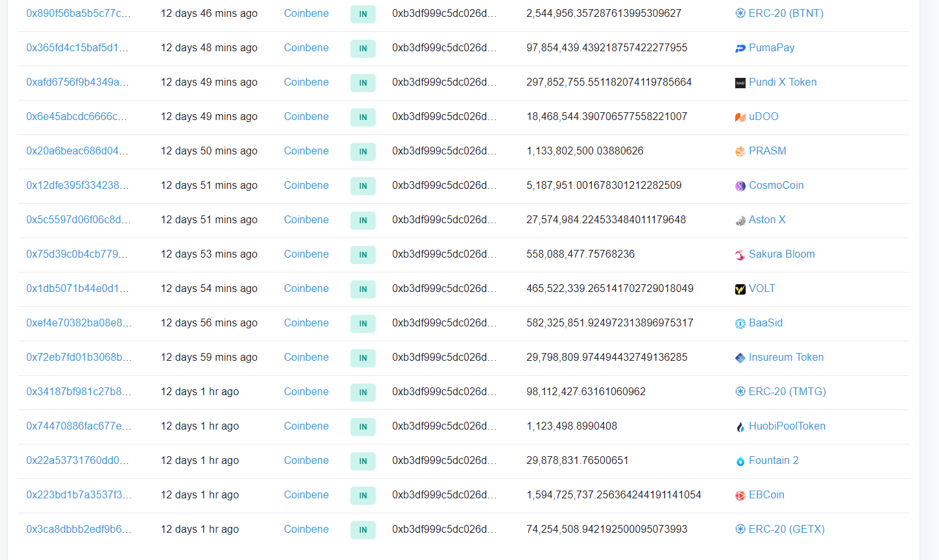Open transaction hash 0x6e45abcdc6666c...

(x=77, y=116)
